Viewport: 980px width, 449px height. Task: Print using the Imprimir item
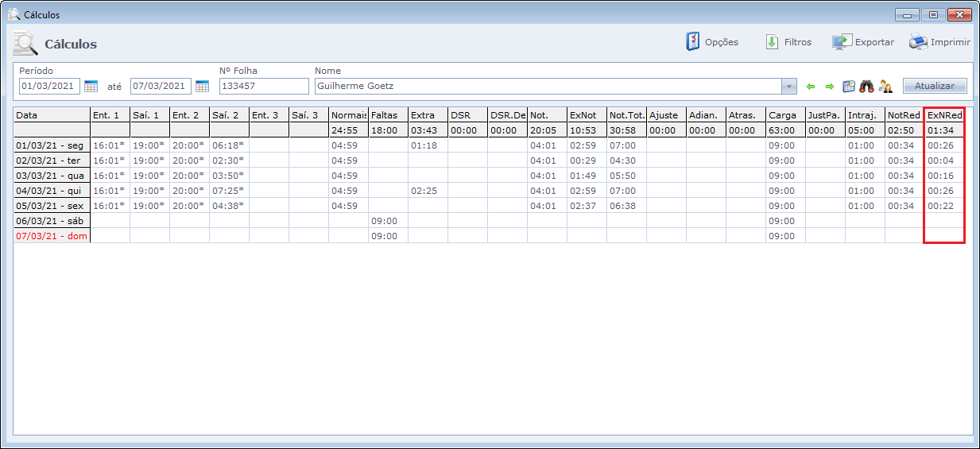point(939,42)
